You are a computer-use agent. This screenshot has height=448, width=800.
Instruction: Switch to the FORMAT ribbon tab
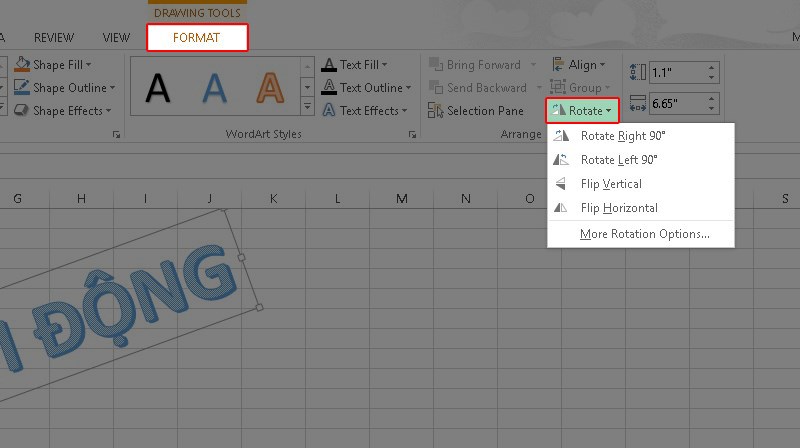click(x=197, y=38)
